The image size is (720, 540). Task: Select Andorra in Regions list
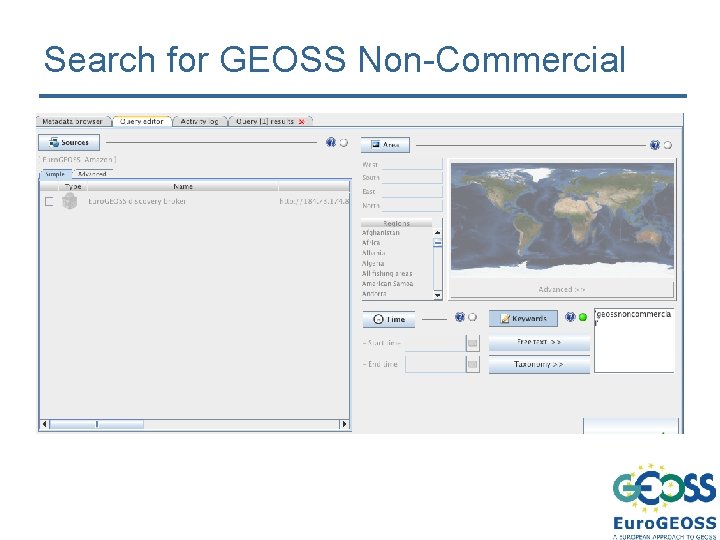click(374, 294)
